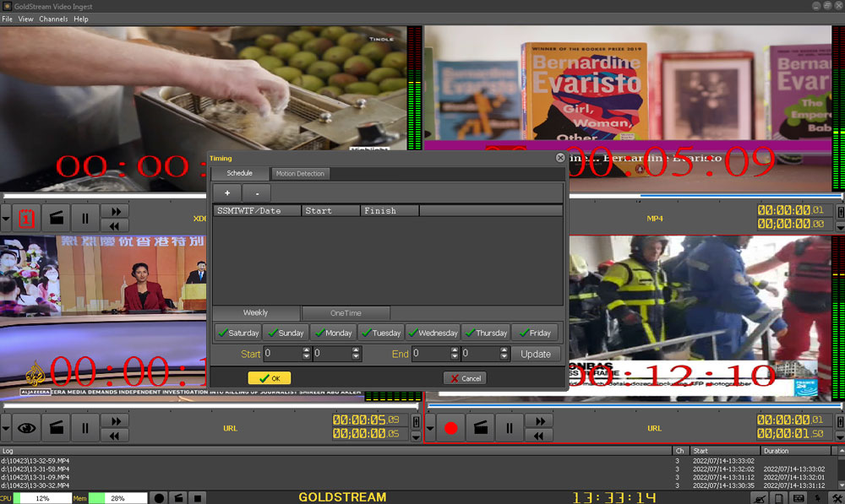Rewind the fruit video channel
The height and width of the screenshot is (504, 845).
115,225
